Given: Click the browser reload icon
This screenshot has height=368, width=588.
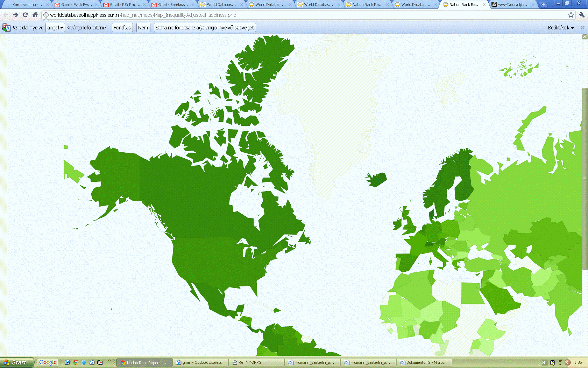Looking at the screenshot, I should 25,15.
